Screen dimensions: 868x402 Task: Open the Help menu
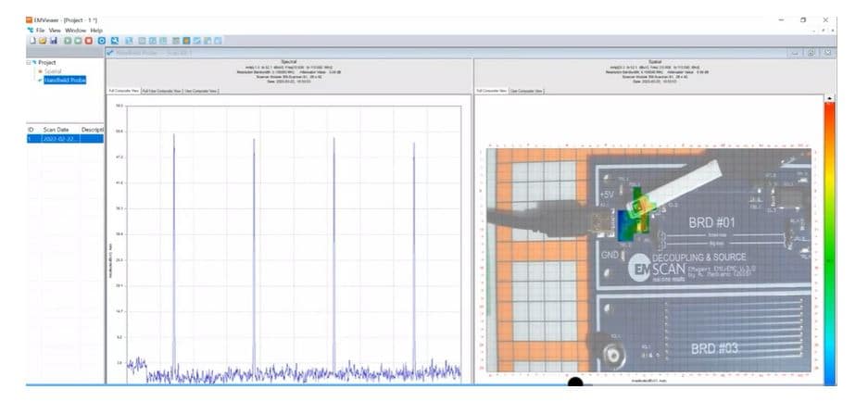click(96, 30)
